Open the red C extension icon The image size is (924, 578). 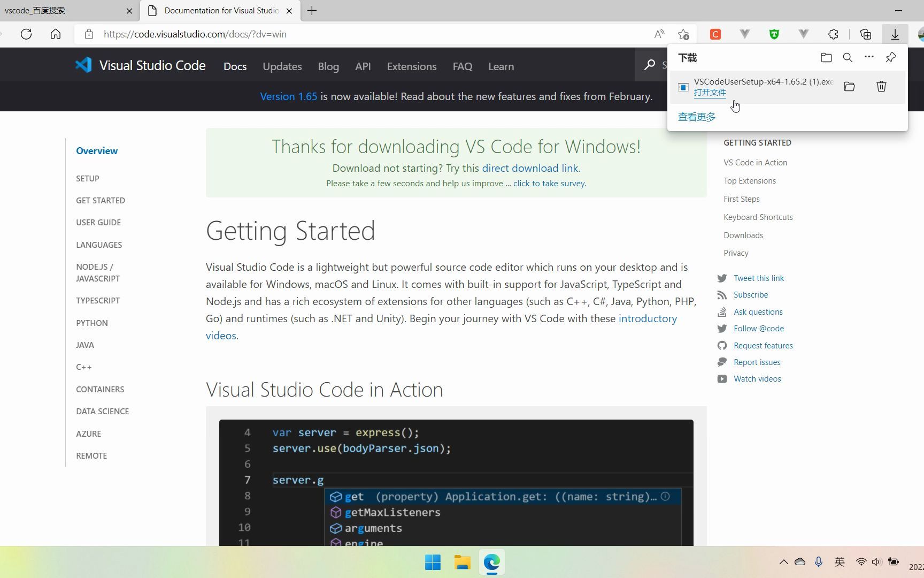[715, 34]
